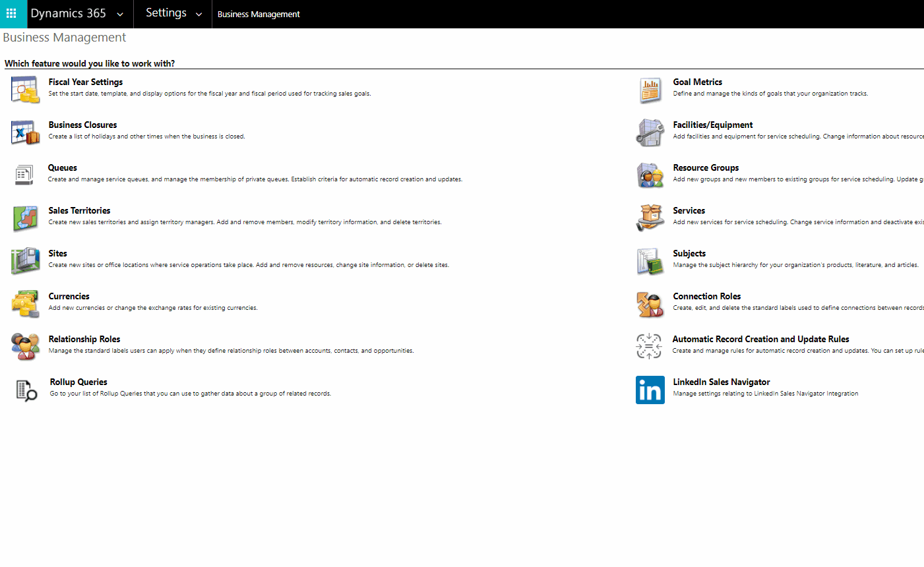Click description 'Manage settings relating to LinkedIn Sales Navigator'
Image resolution: width=924 pixels, height=567 pixels.
click(x=766, y=394)
